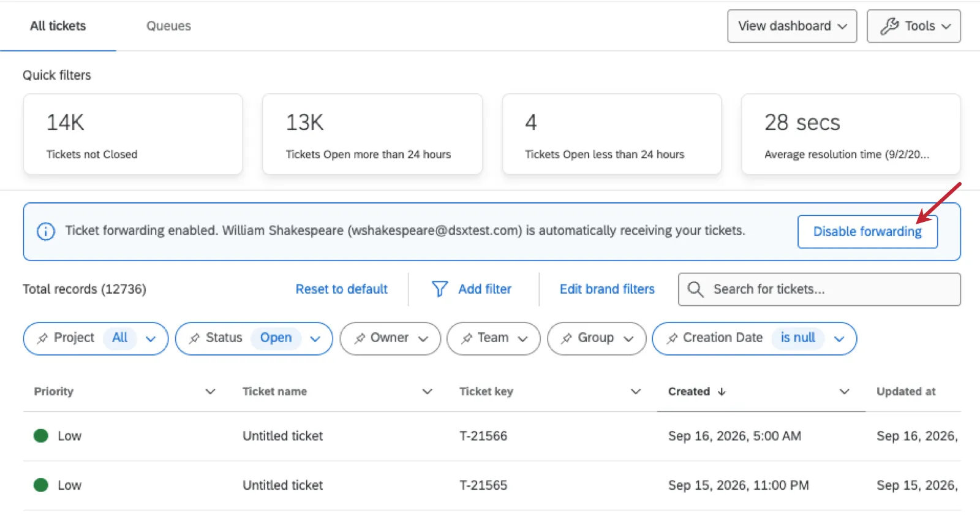Click the Updated at column header
This screenshot has width=980, height=521.
click(x=906, y=392)
